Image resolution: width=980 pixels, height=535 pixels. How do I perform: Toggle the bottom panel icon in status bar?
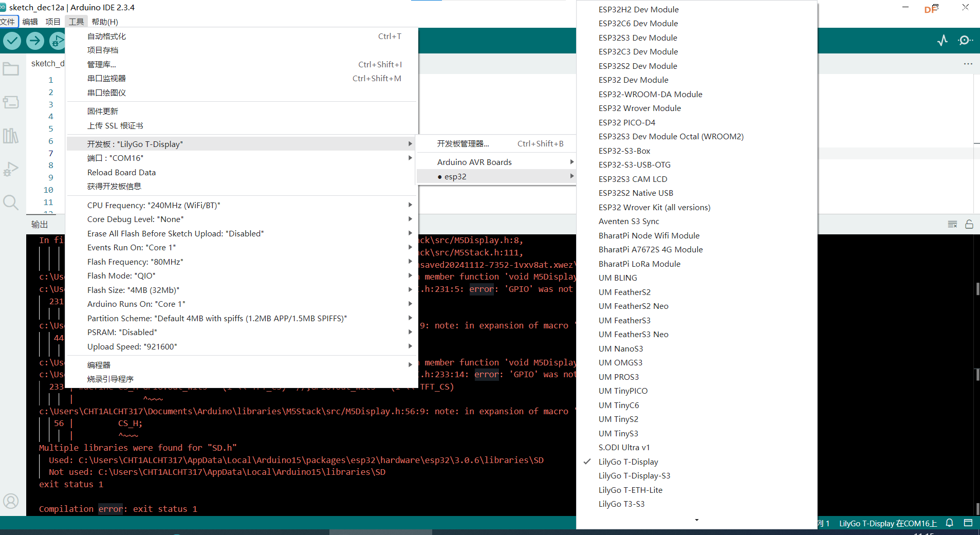(968, 523)
